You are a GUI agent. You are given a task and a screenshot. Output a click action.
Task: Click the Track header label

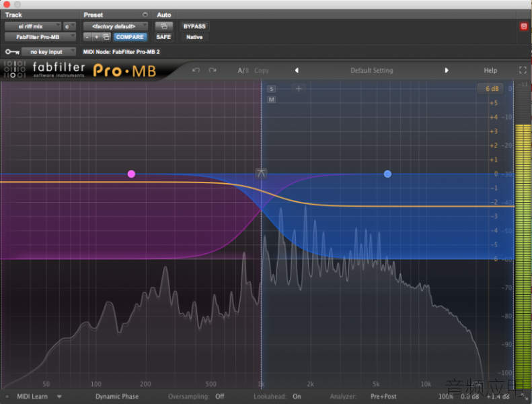(13, 15)
